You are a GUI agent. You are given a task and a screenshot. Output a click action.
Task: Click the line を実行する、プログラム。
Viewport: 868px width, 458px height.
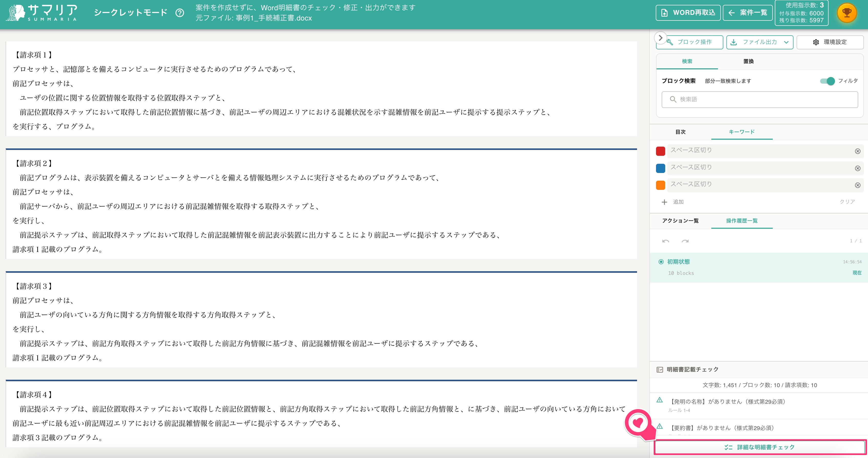tap(55, 127)
